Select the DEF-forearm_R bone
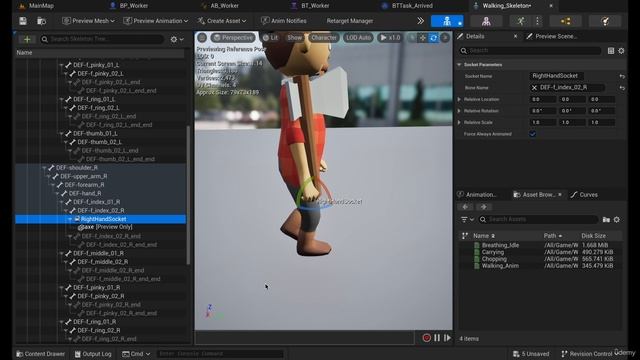The image size is (640, 360). (84, 185)
